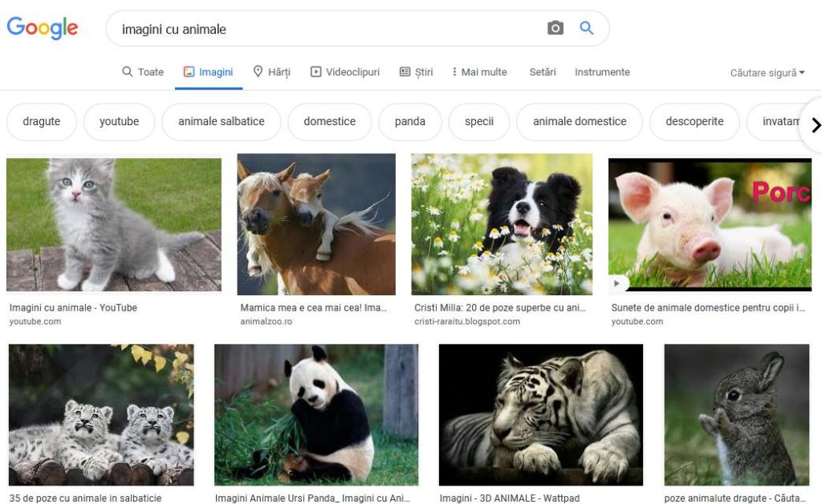Choose the panda filter chip
The width and height of the screenshot is (822, 504).
tap(410, 121)
